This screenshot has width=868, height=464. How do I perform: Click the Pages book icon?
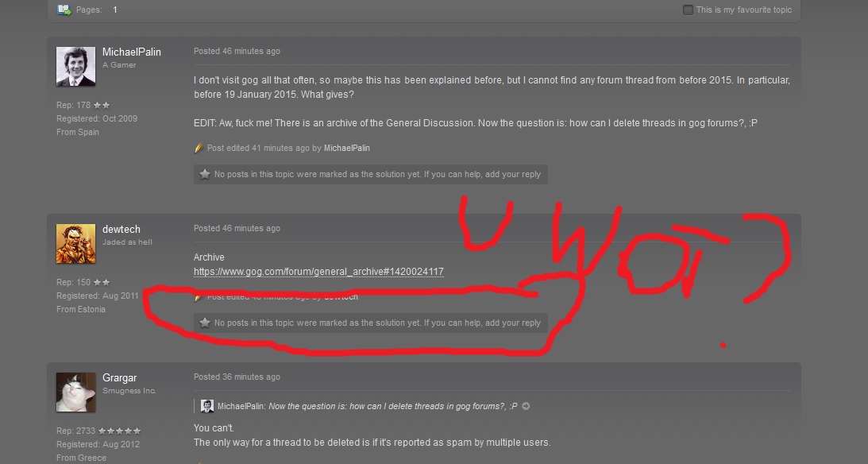(x=64, y=10)
